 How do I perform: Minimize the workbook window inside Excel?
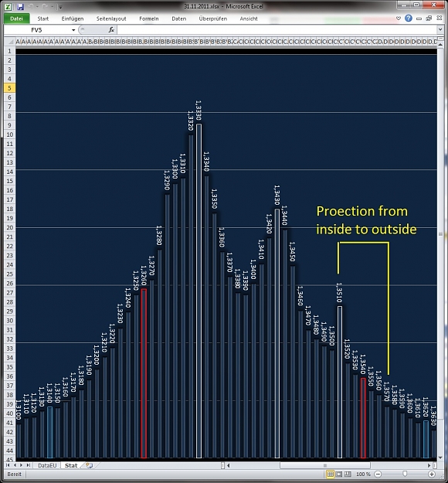tap(419, 19)
